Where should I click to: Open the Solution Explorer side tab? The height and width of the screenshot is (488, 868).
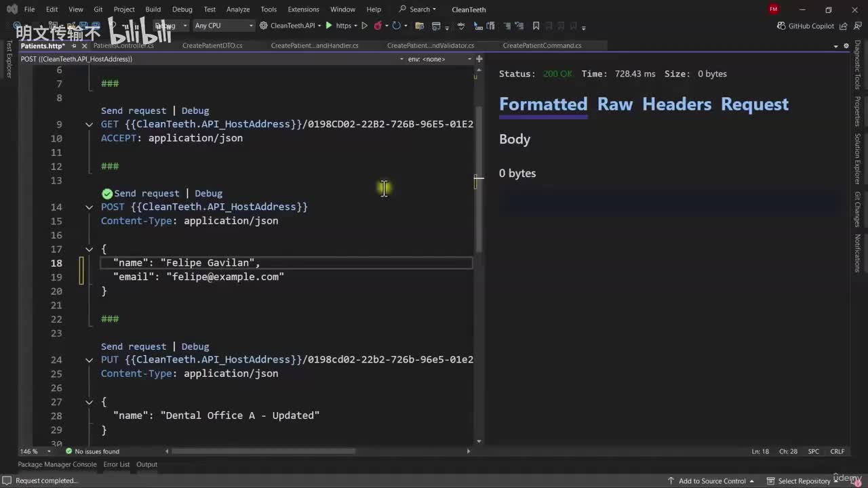pyautogui.click(x=858, y=159)
